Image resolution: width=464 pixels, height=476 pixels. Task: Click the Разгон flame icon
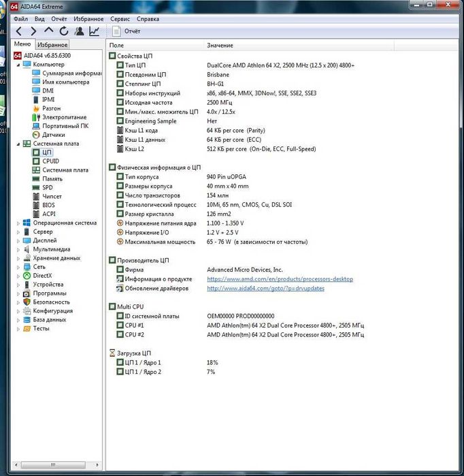(36, 108)
